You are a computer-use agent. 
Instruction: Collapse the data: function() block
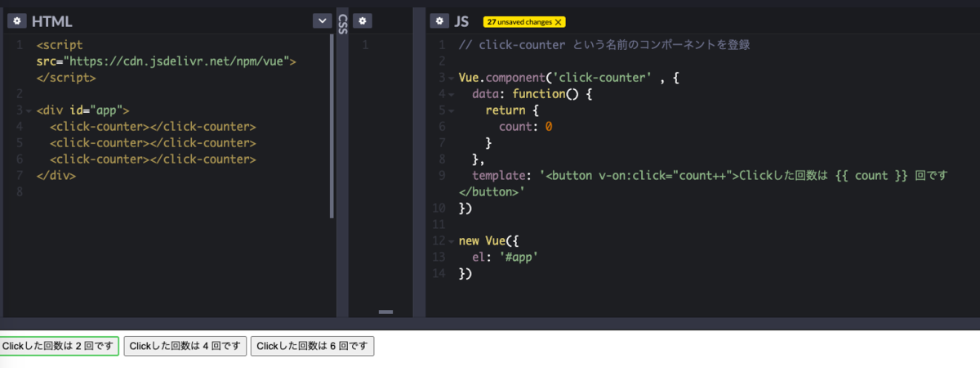451,94
